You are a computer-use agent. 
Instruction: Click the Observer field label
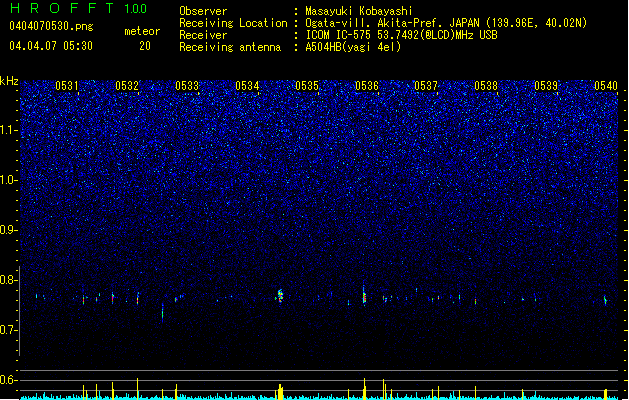pos(203,11)
